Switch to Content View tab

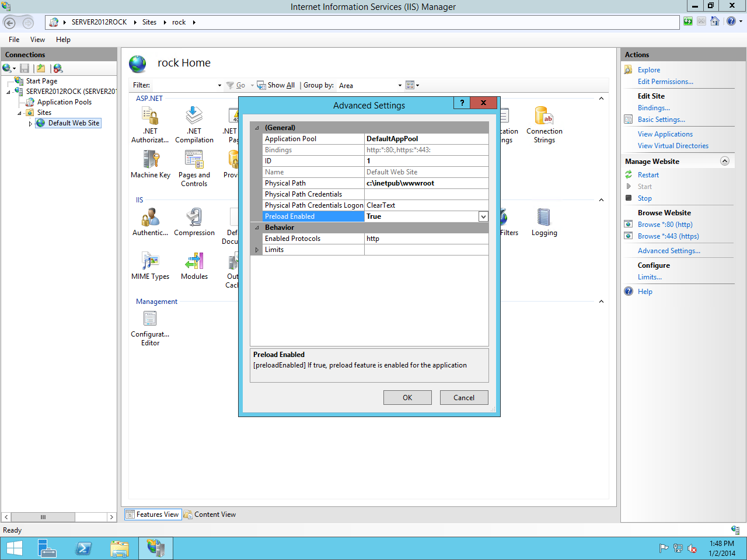(x=210, y=514)
